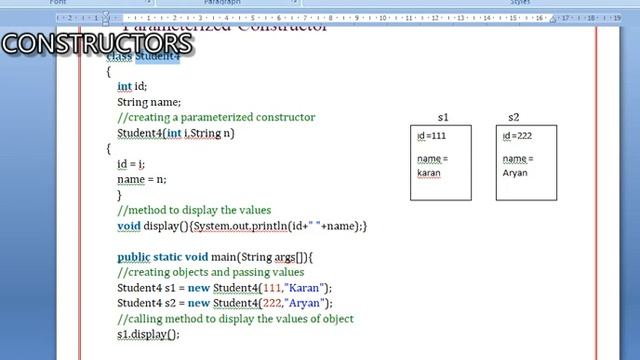Click the constructor signature 'Student4(int i,String n)'
The height and width of the screenshot is (360, 640).
(x=176, y=133)
